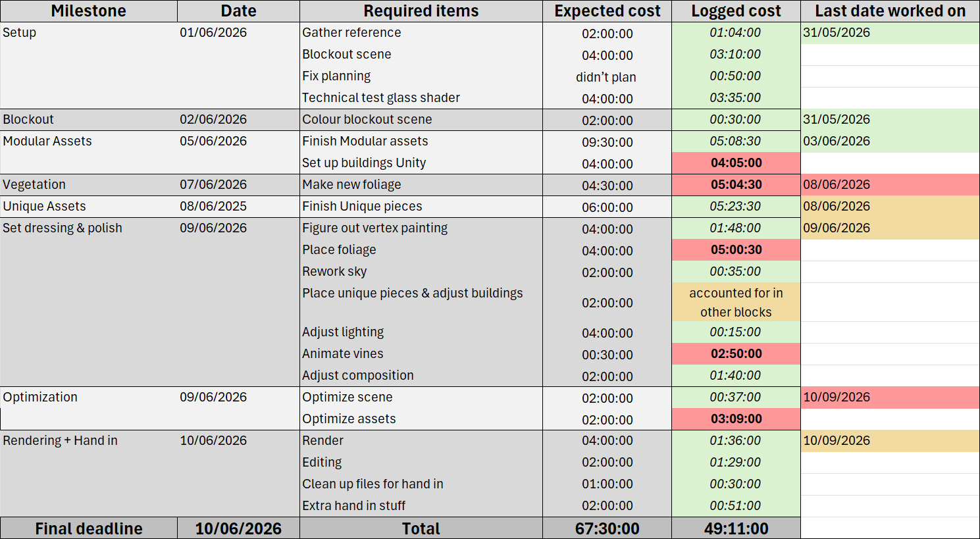Image resolution: width=980 pixels, height=539 pixels.
Task: Select the total expected cost 67:30:00
Action: [607, 528]
